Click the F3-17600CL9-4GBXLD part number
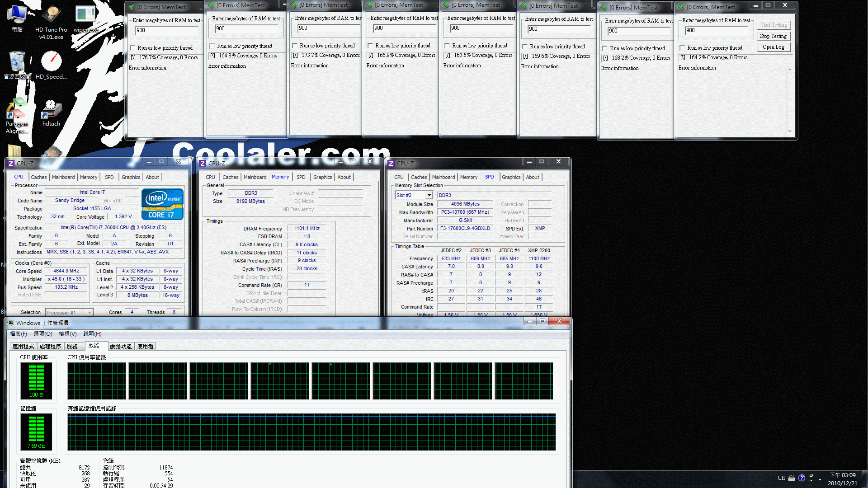The image size is (868, 488). tap(465, 229)
